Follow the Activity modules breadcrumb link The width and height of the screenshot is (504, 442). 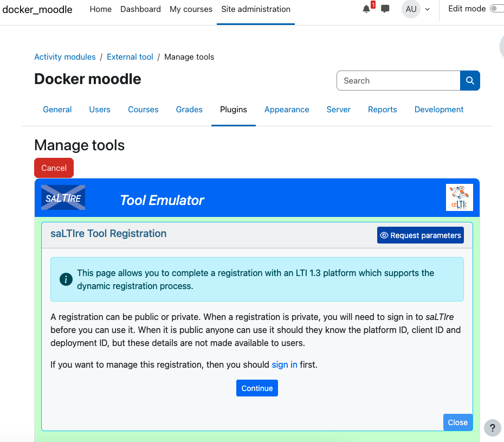(65, 57)
